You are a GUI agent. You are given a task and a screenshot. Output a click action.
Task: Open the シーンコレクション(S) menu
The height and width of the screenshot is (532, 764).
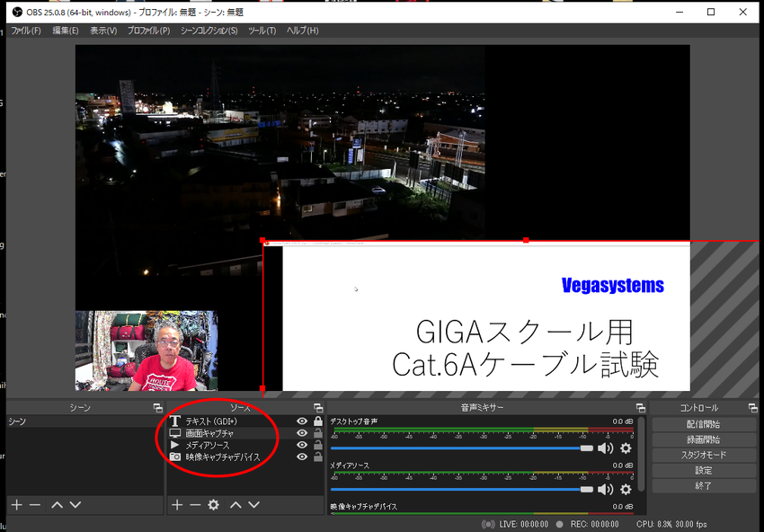[209, 31]
